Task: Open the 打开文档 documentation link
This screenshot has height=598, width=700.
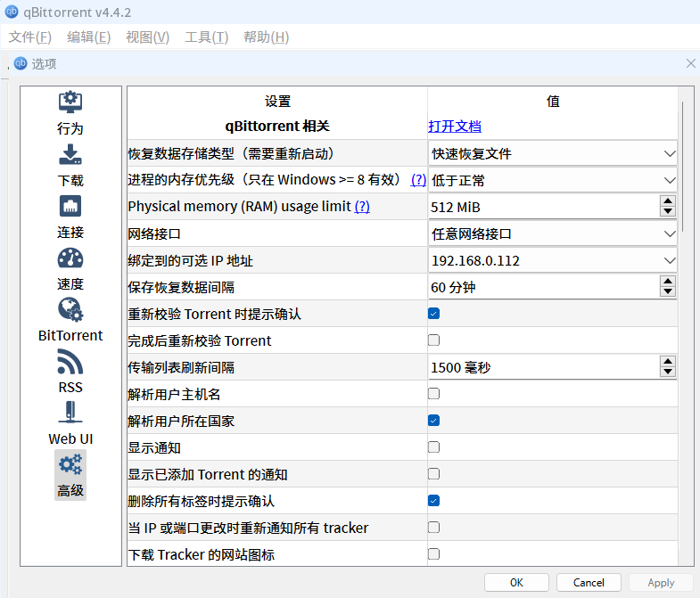Action: click(455, 127)
